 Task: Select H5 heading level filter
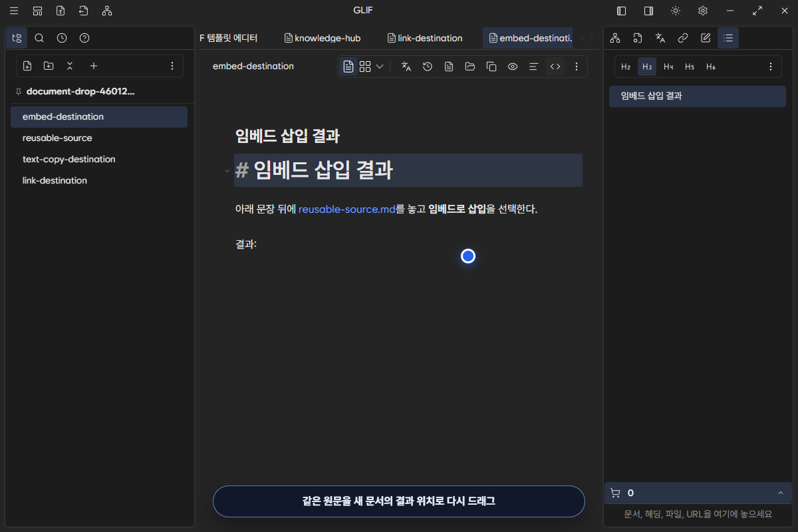pos(690,66)
